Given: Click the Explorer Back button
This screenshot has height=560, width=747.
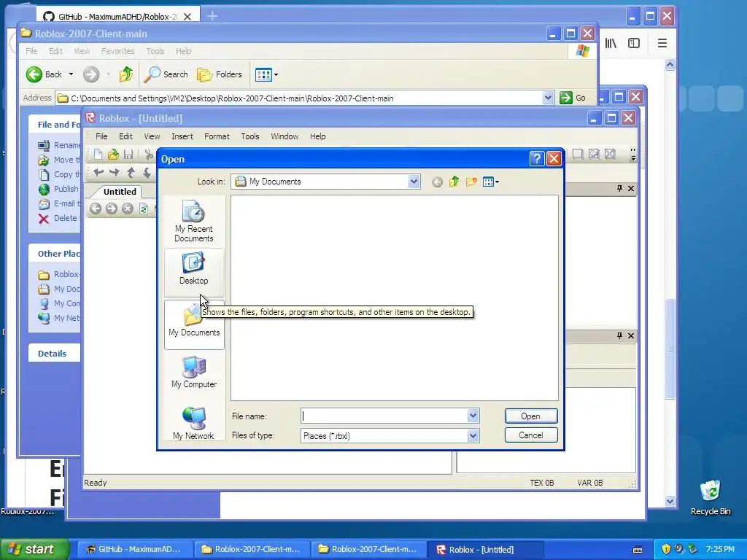Looking at the screenshot, I should tap(44, 74).
